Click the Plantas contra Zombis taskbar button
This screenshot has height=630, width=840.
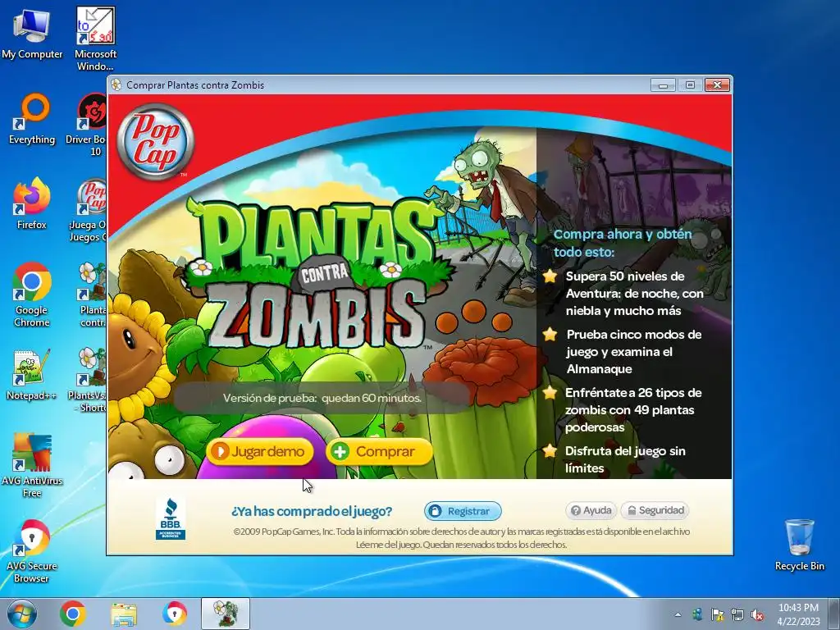[226, 614]
